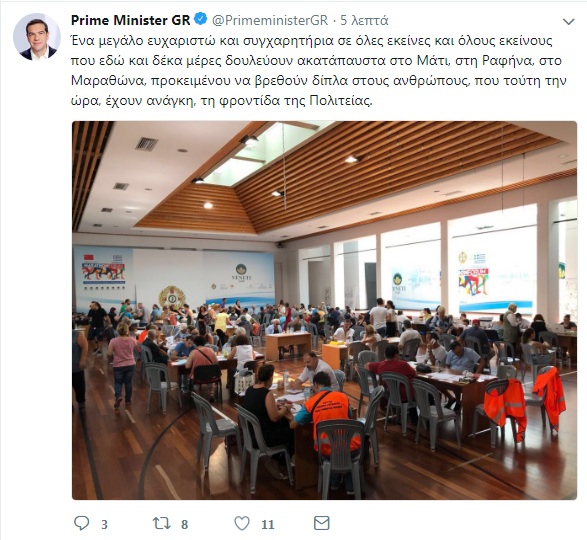
Task: Like the tweet with the heart icon
Action: tap(242, 523)
